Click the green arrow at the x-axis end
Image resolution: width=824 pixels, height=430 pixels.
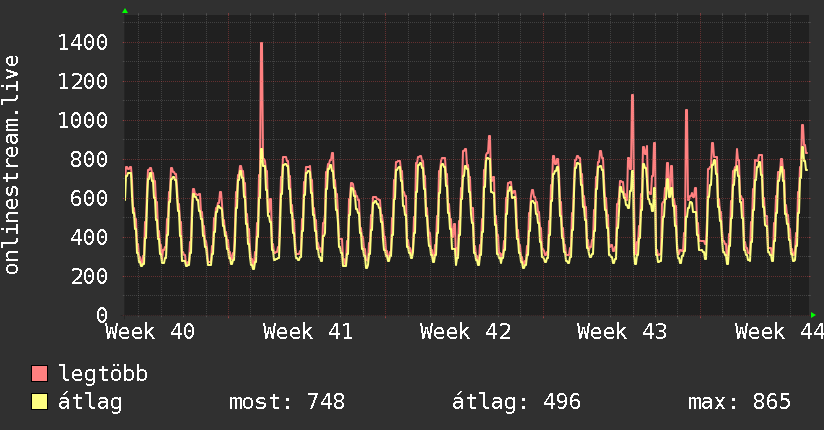coord(813,315)
